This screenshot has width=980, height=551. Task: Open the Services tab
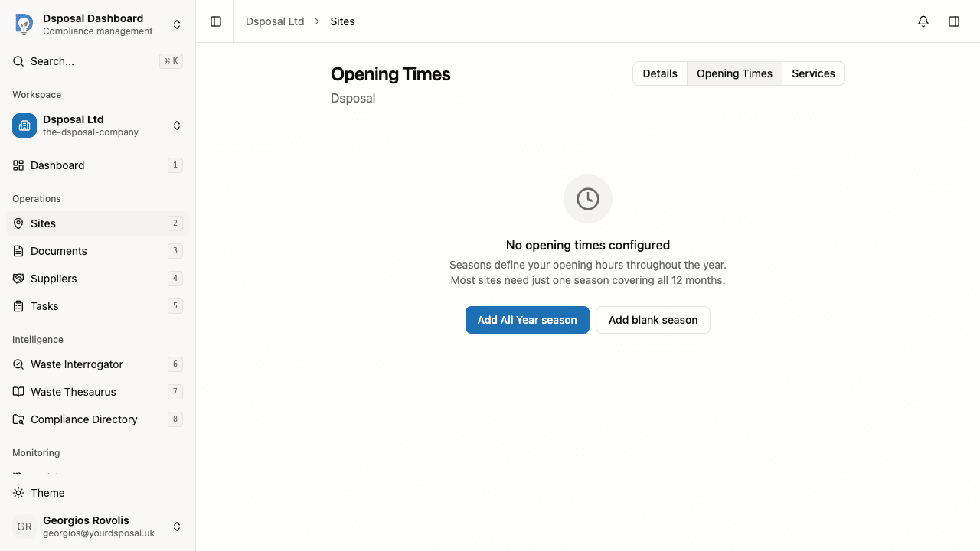tap(813, 73)
